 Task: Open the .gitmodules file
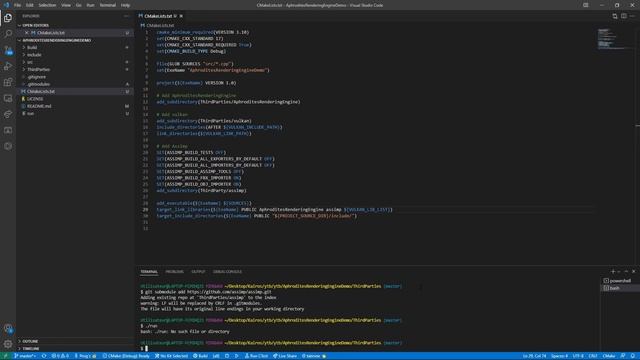(75, 84)
